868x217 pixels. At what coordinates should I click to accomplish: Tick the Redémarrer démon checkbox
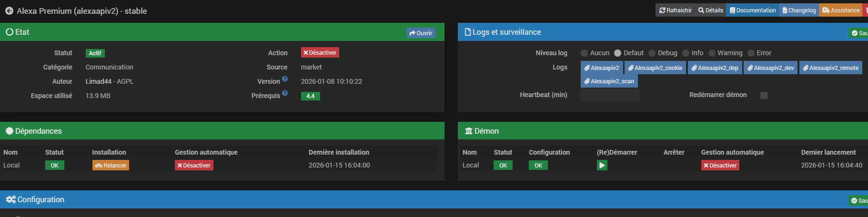tap(764, 95)
